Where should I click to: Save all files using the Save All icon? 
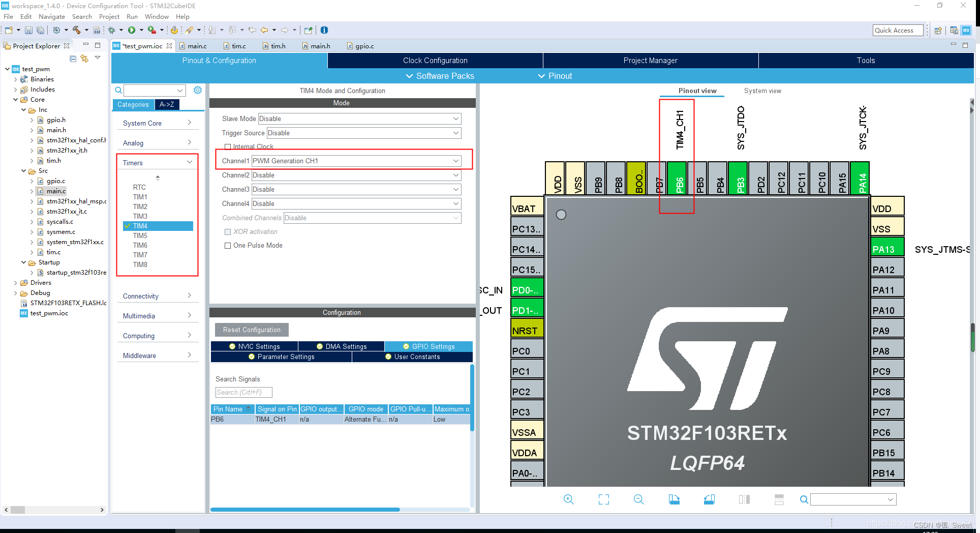click(41, 30)
